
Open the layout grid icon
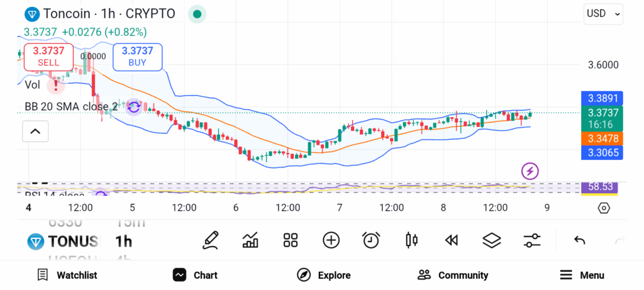coord(290,240)
